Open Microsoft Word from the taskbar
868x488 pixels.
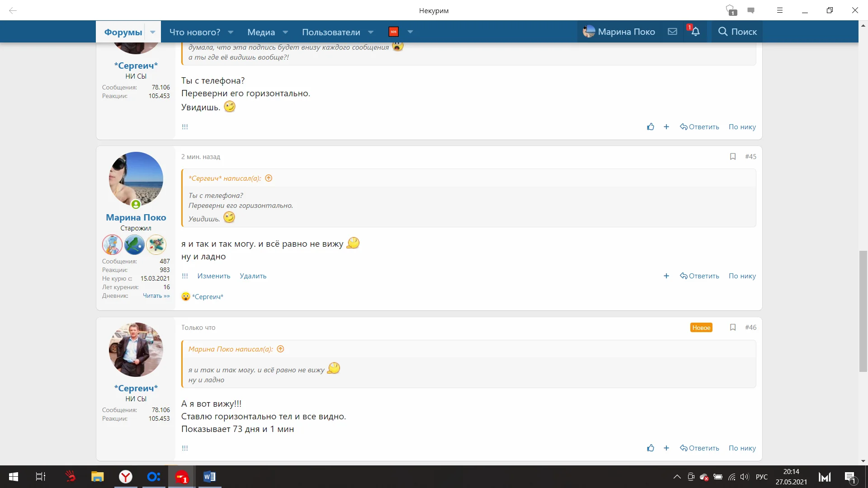point(209,477)
